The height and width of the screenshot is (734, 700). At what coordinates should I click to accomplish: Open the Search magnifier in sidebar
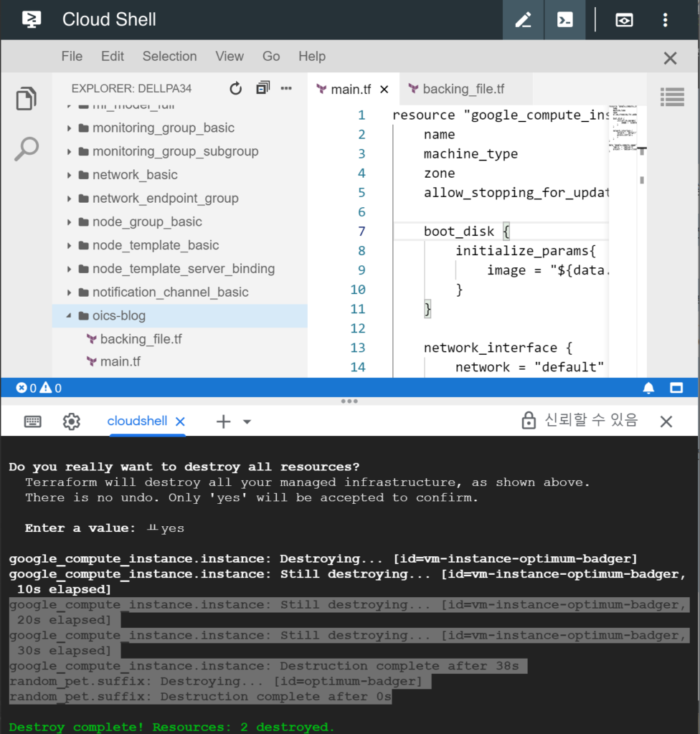click(27, 149)
